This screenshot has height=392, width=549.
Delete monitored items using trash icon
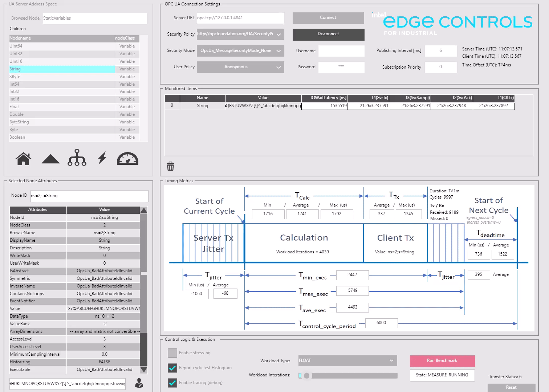click(x=171, y=166)
